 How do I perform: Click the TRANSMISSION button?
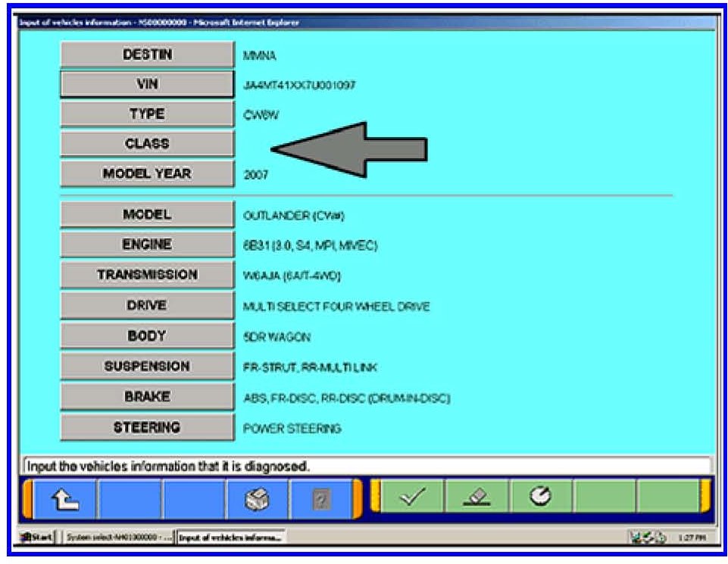click(147, 275)
